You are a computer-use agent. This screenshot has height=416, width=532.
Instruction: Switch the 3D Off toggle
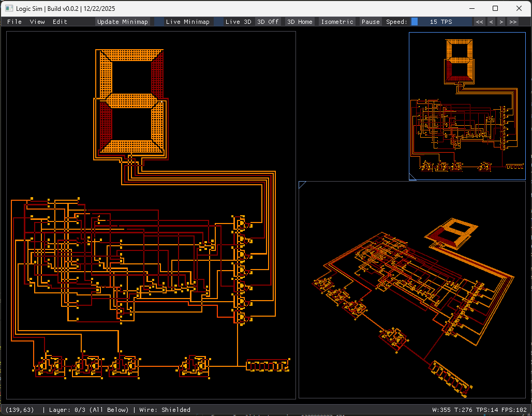268,22
